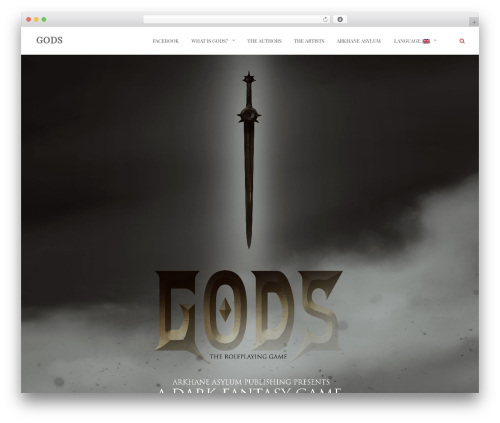The width and height of the screenshot is (500, 423).
Task: Click 'Arkhane Asylum Publishing Presents' text
Action: pos(251,382)
